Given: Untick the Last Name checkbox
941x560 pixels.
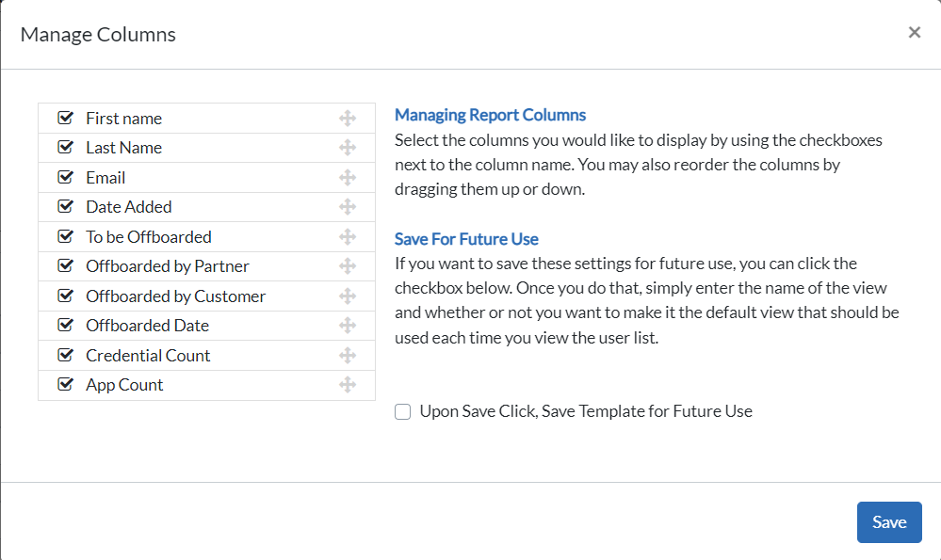Looking at the screenshot, I should pyautogui.click(x=65, y=148).
